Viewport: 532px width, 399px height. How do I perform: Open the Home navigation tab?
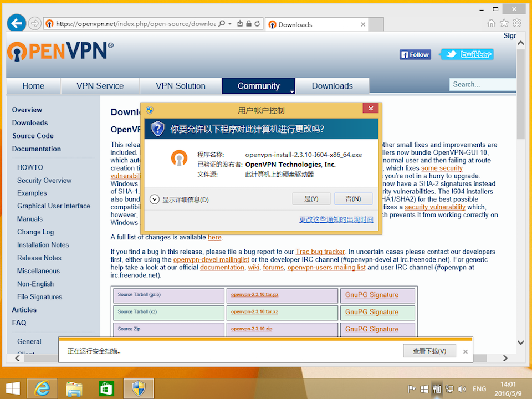coord(33,86)
